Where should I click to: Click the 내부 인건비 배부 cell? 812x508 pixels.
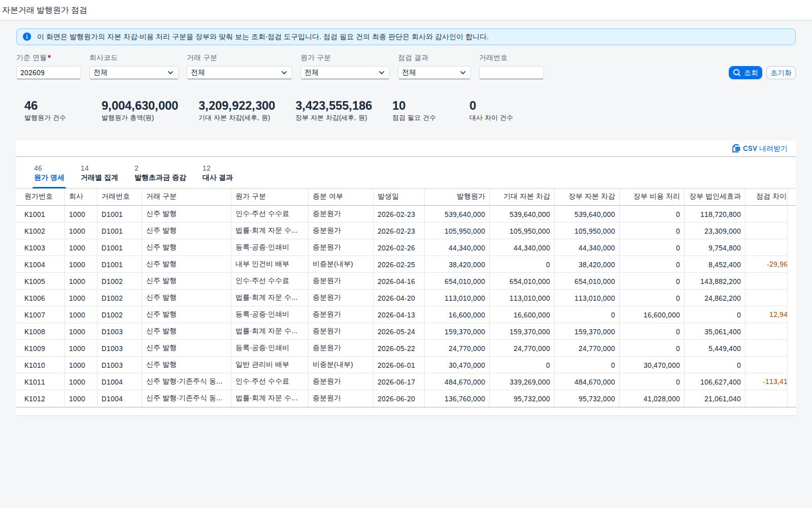tap(270, 265)
